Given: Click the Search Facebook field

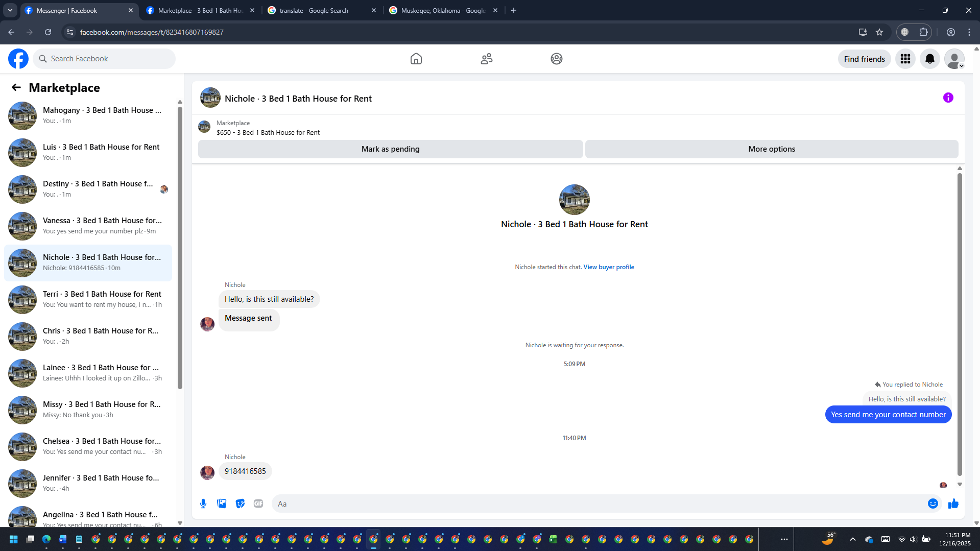Looking at the screenshot, I should click(104, 59).
